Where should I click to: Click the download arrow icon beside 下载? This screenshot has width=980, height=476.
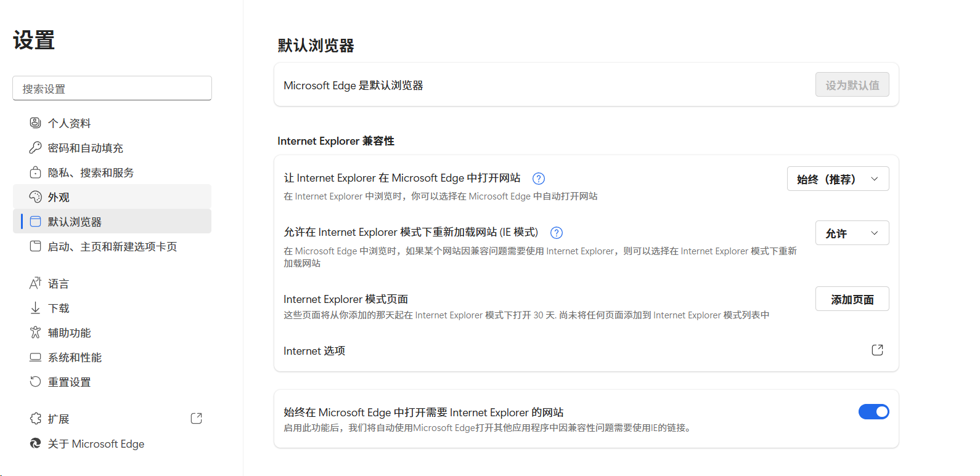(x=36, y=307)
